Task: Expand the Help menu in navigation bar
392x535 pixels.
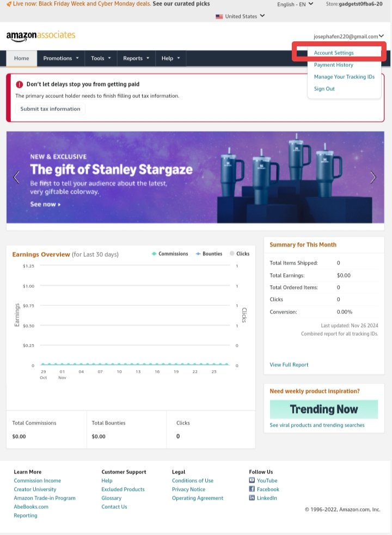Action: point(171,58)
